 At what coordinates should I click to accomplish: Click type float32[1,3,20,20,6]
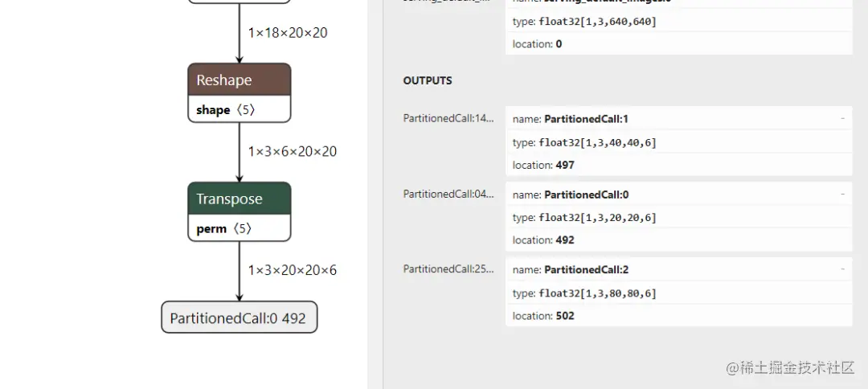678,218
